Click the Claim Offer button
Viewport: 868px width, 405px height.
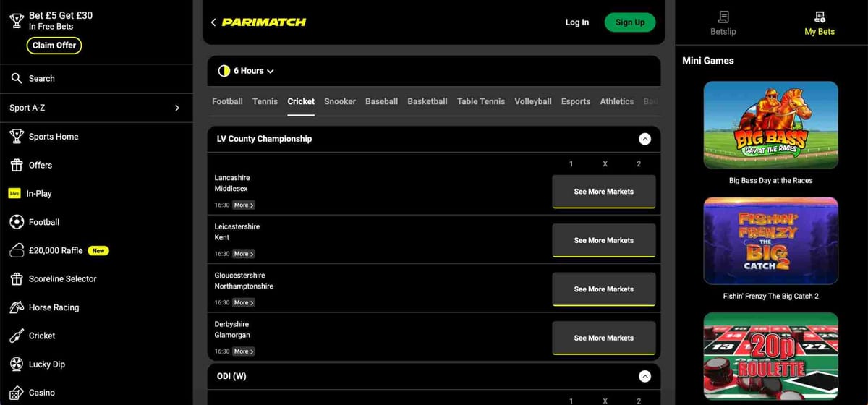coord(54,45)
